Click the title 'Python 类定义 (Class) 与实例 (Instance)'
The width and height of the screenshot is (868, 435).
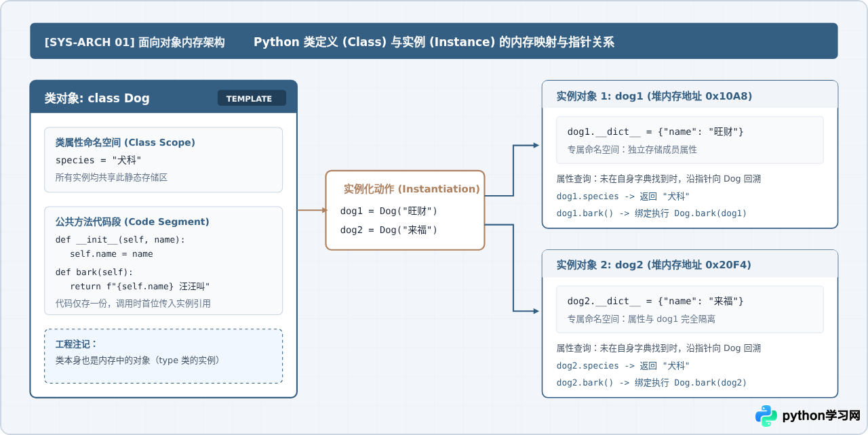pos(375,42)
